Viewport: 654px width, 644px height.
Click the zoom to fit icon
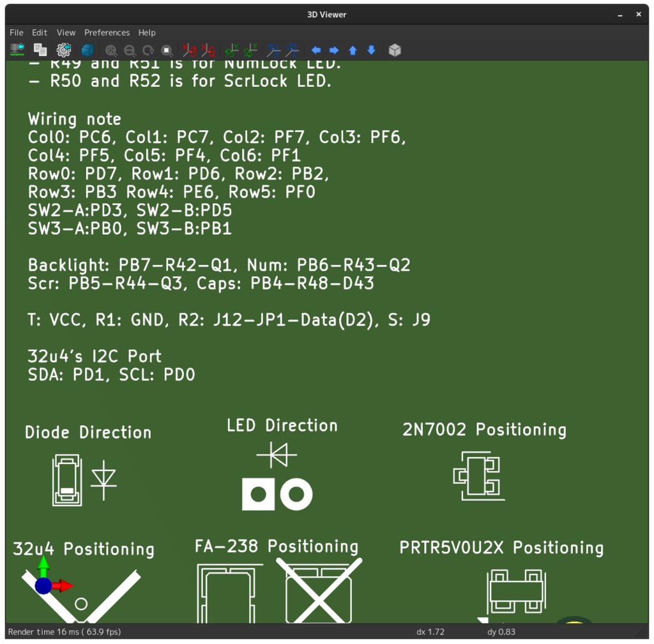tap(167, 50)
